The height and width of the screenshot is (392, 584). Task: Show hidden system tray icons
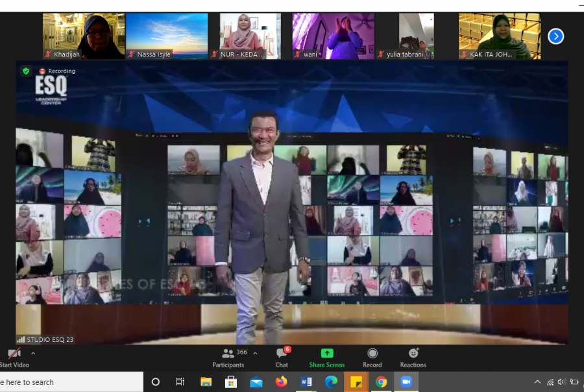click(537, 382)
